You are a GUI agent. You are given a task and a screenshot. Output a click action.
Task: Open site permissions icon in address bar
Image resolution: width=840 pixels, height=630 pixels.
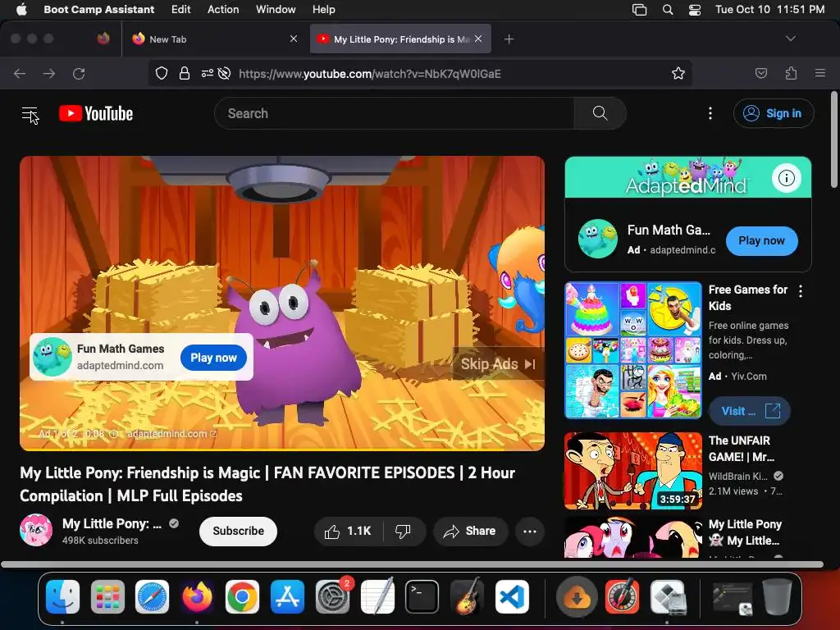click(207, 73)
